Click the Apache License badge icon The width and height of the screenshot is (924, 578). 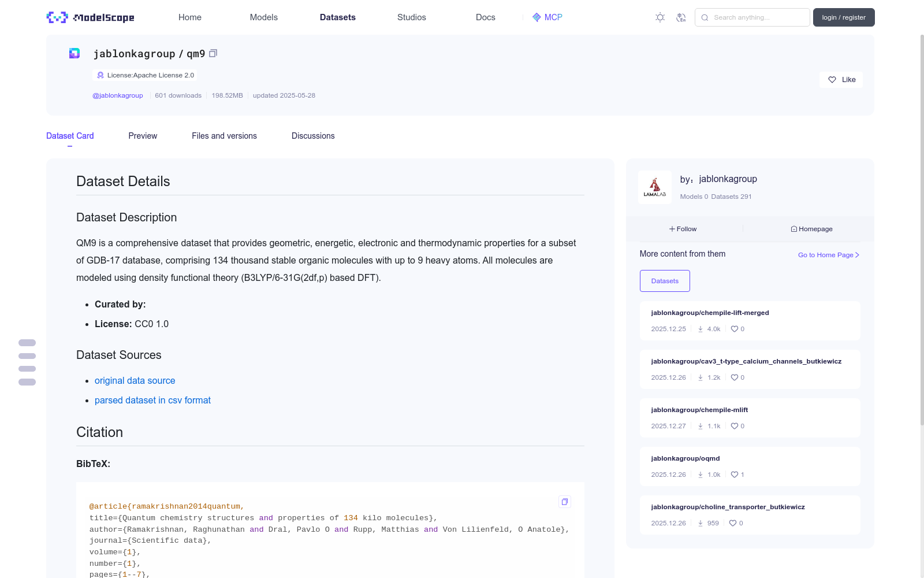pos(100,75)
